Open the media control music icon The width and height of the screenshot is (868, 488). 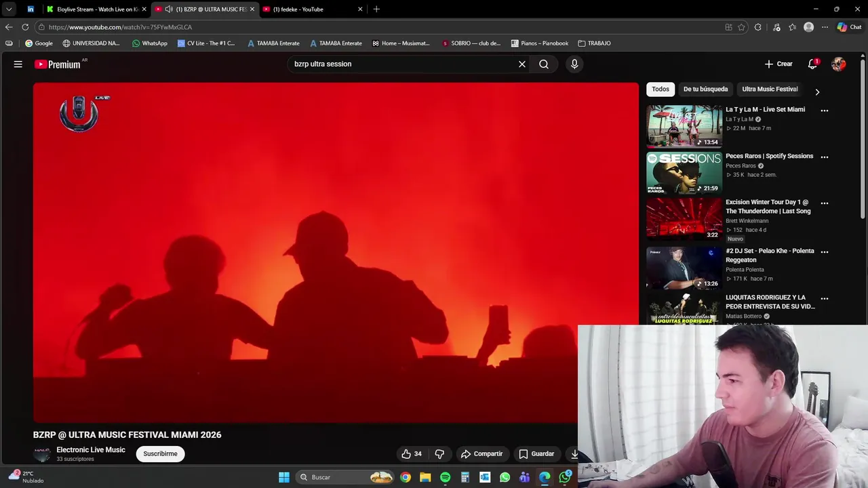(776, 27)
